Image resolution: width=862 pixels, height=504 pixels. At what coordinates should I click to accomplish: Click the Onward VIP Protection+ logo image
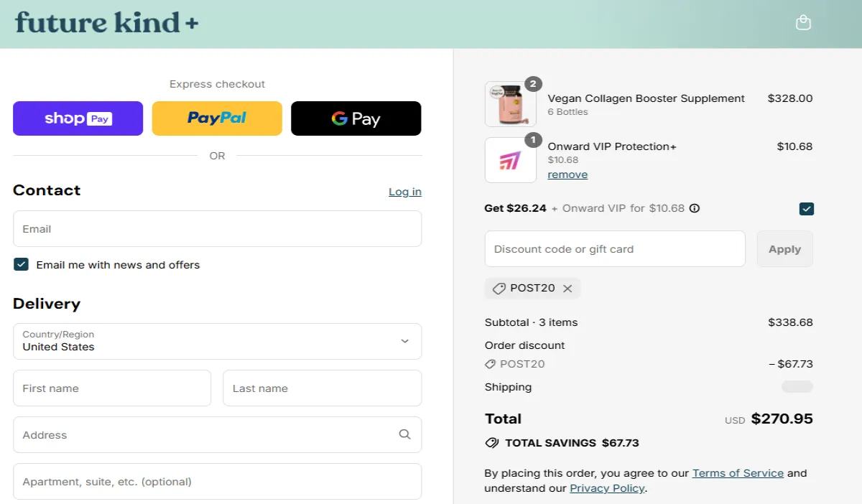[511, 159]
